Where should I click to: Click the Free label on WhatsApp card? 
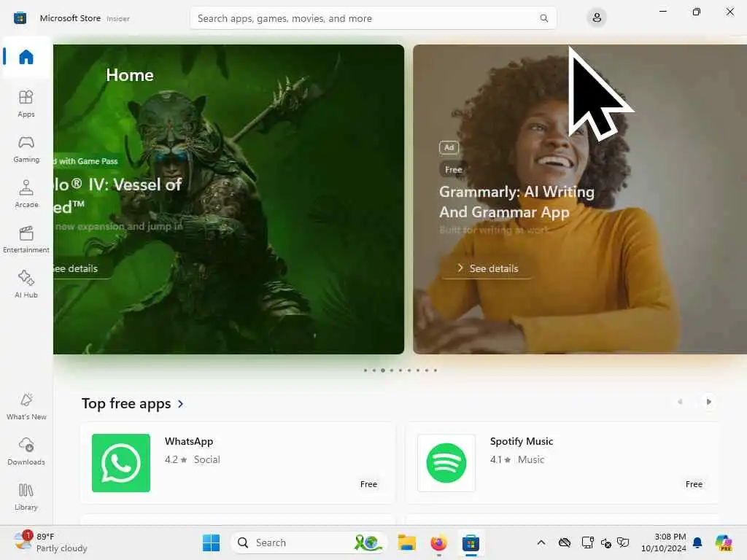click(368, 484)
